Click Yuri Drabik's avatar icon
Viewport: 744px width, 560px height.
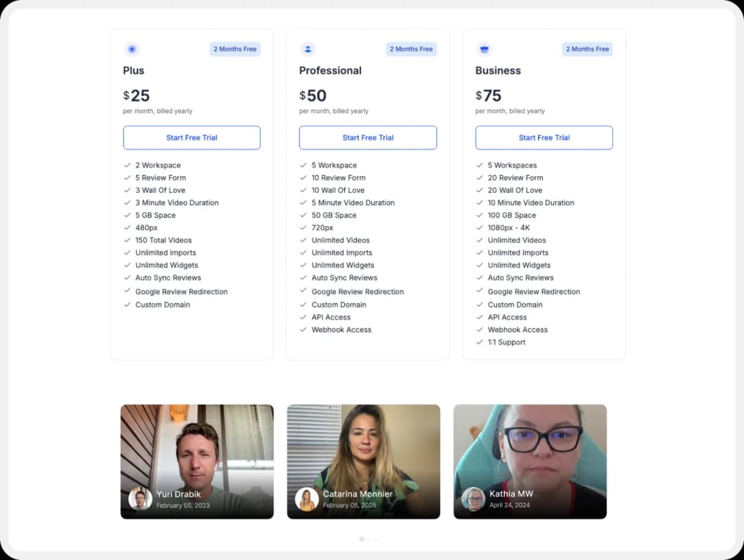click(140, 499)
